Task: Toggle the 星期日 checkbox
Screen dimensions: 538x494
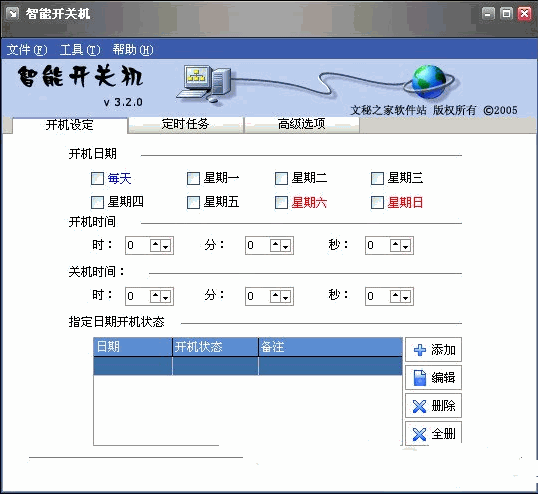Action: [377, 202]
